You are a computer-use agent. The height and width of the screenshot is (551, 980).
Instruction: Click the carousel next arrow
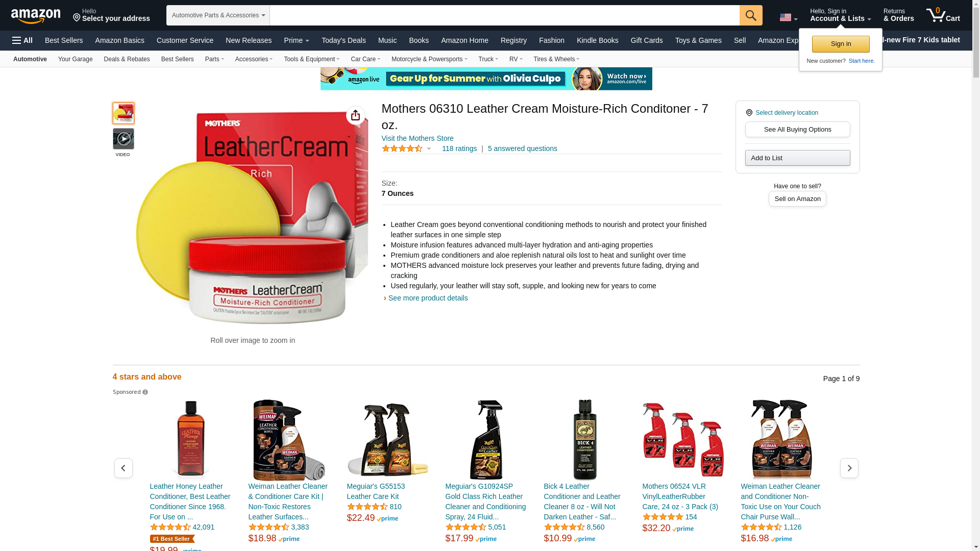(x=849, y=468)
